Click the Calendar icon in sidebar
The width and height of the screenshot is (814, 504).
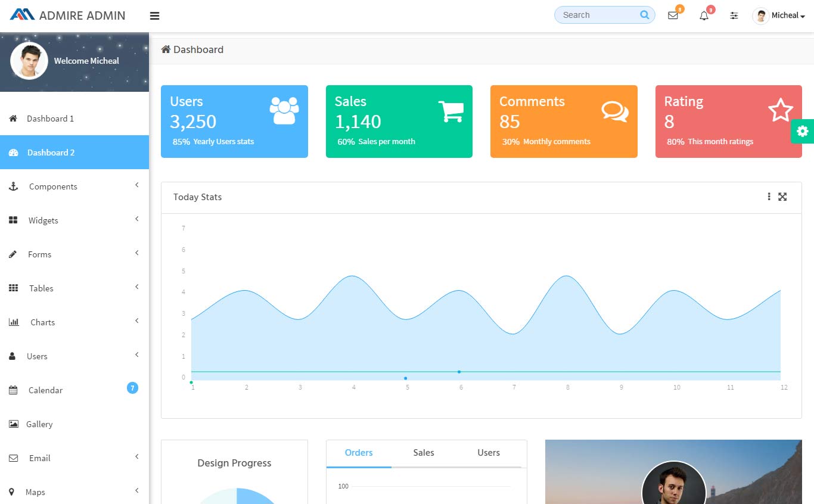click(x=13, y=390)
